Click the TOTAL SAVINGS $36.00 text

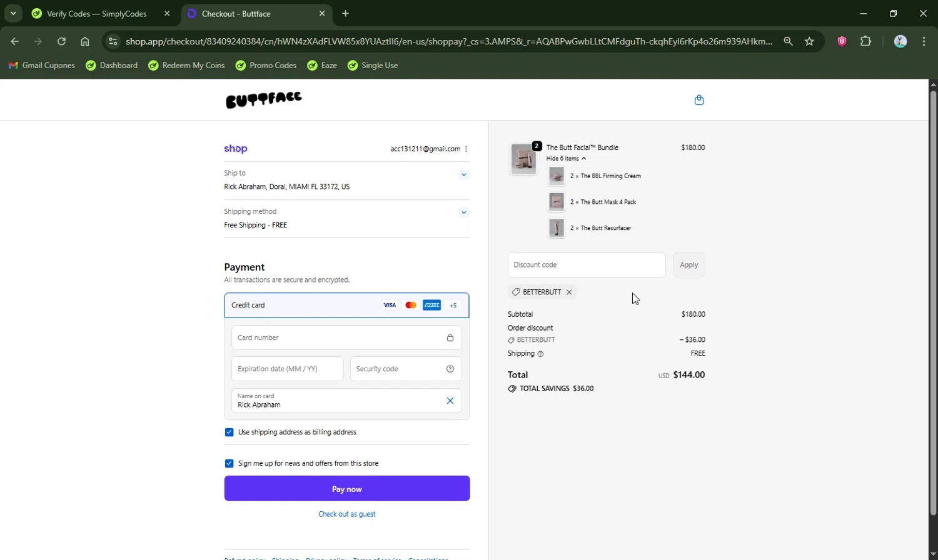pos(551,389)
